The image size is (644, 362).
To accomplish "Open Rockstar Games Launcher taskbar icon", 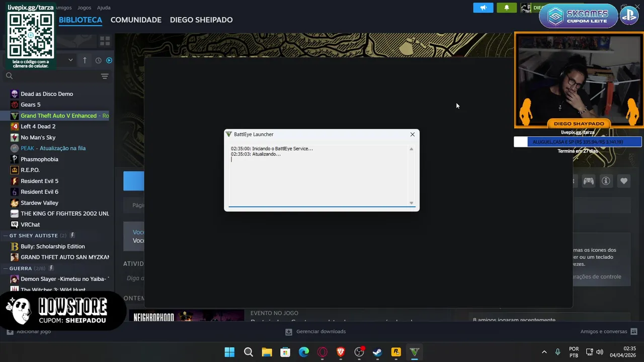I will click(x=396, y=352).
